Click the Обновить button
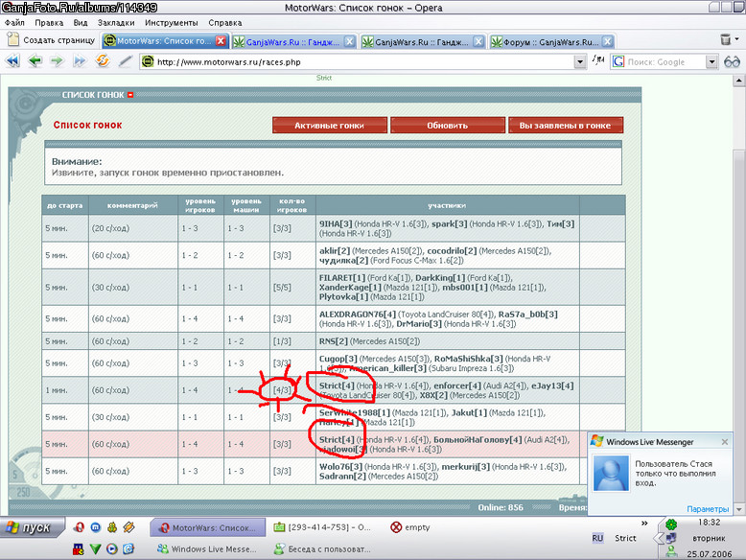This screenshot has height=560, width=746. pos(447,126)
